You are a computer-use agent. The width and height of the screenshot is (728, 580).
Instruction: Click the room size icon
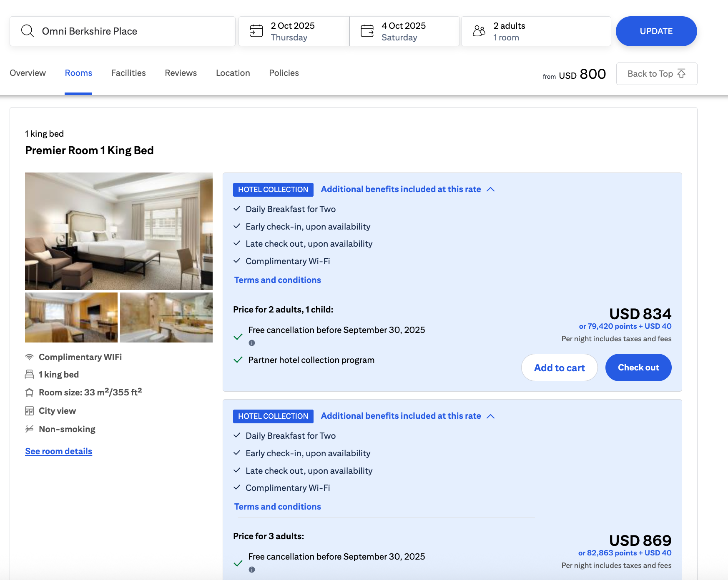pyautogui.click(x=29, y=392)
